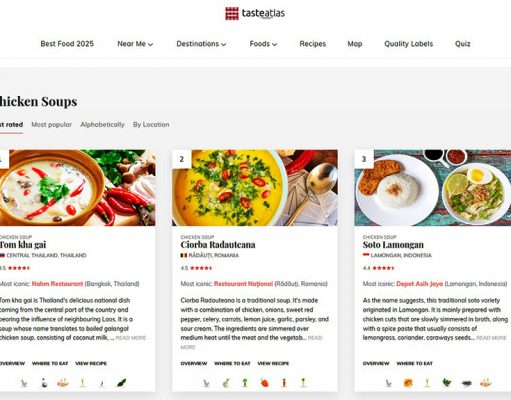
Task: Click ginger root ingredient icon in Tom kha gai card
Action: (x=63, y=383)
